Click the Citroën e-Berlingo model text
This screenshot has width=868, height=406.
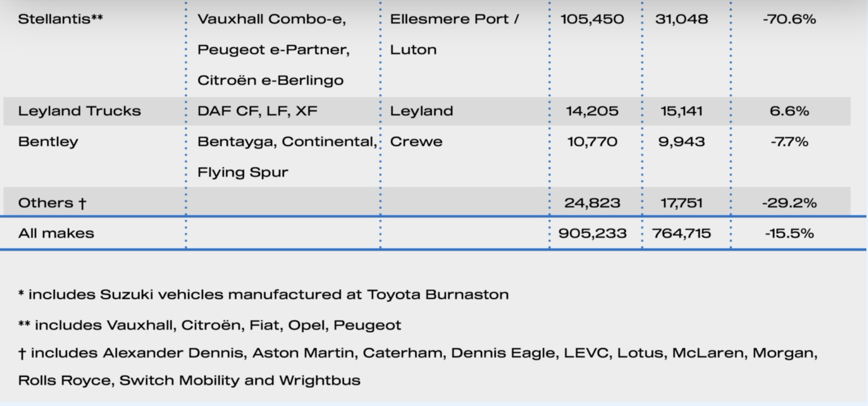[x=270, y=80]
